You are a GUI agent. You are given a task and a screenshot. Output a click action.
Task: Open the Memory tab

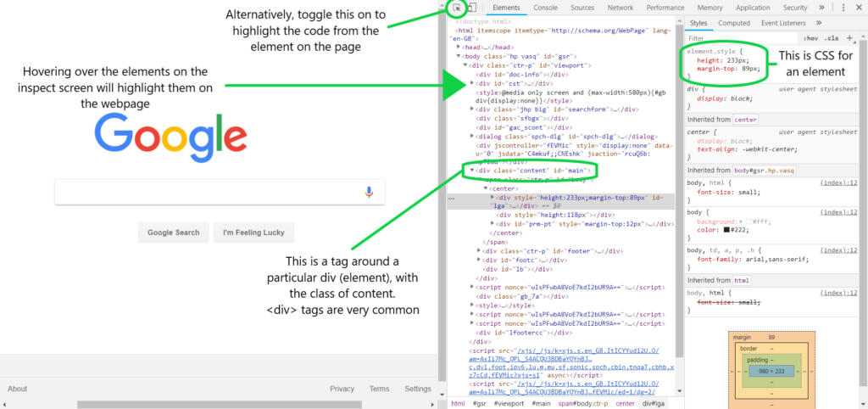pyautogui.click(x=709, y=8)
